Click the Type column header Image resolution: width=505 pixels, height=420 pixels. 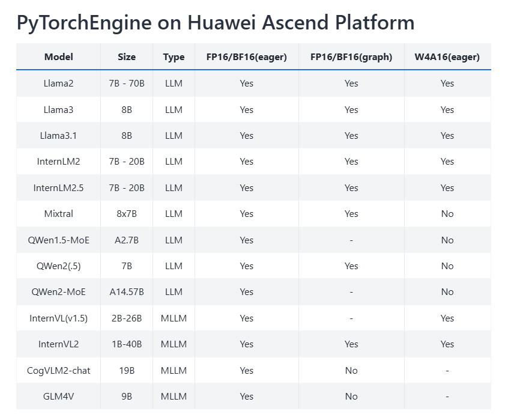[x=174, y=57]
